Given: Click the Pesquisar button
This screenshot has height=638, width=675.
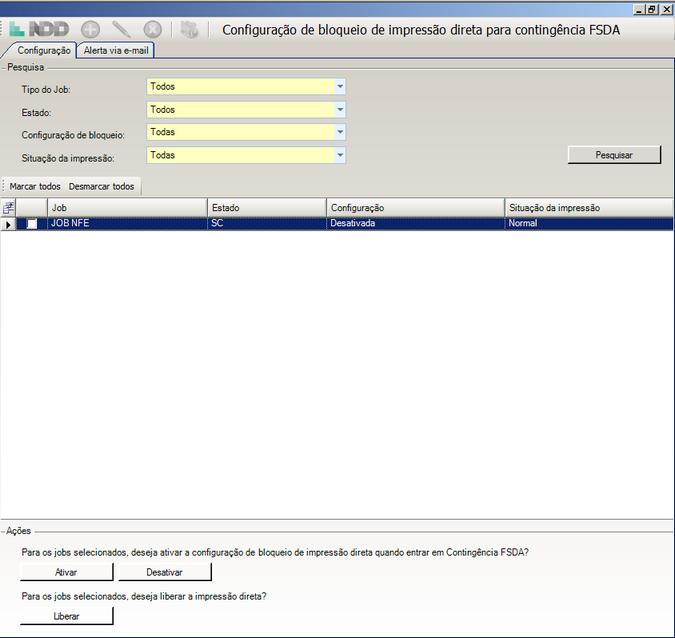Looking at the screenshot, I should pyautogui.click(x=614, y=155).
